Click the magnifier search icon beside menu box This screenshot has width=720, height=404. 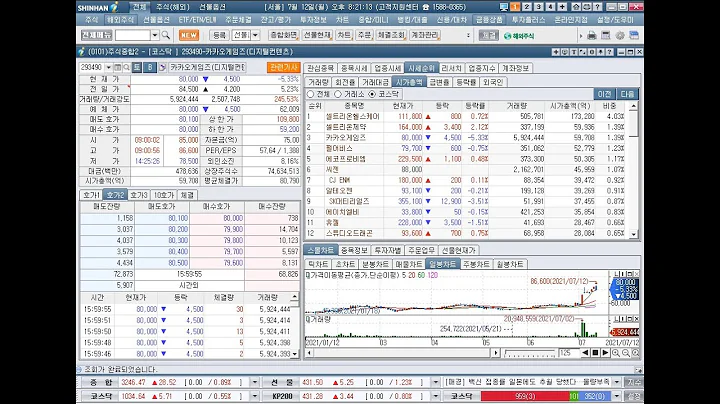[x=166, y=35]
